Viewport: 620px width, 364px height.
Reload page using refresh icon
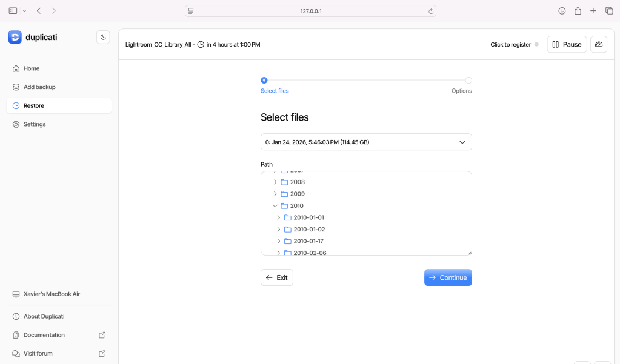pyautogui.click(x=430, y=11)
